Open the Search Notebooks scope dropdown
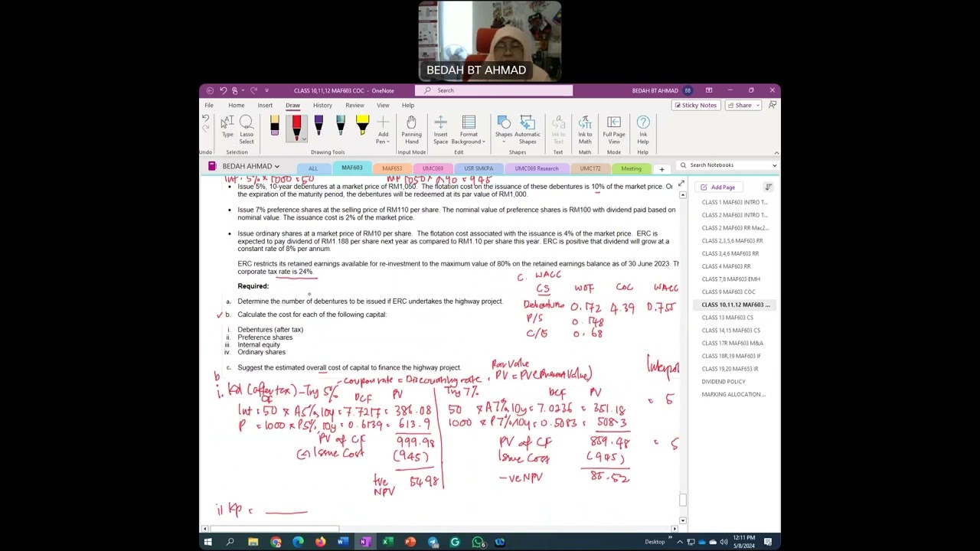Viewport: 980px width, 551px height. [774, 165]
